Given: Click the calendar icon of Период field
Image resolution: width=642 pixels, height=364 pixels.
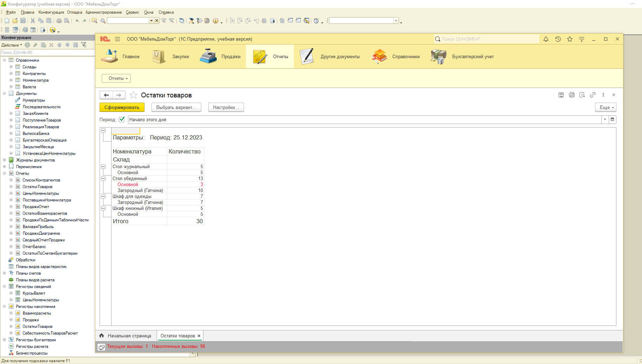Looking at the screenshot, I should pyautogui.click(x=612, y=119).
